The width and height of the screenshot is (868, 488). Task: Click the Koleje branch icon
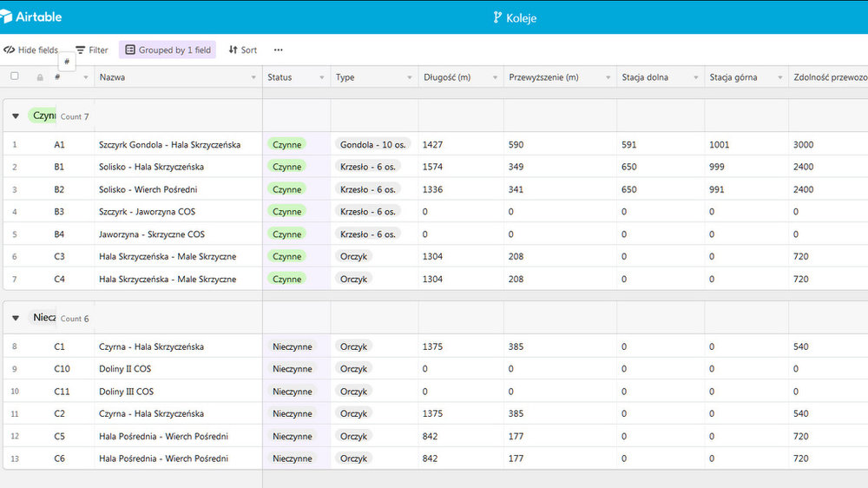497,17
